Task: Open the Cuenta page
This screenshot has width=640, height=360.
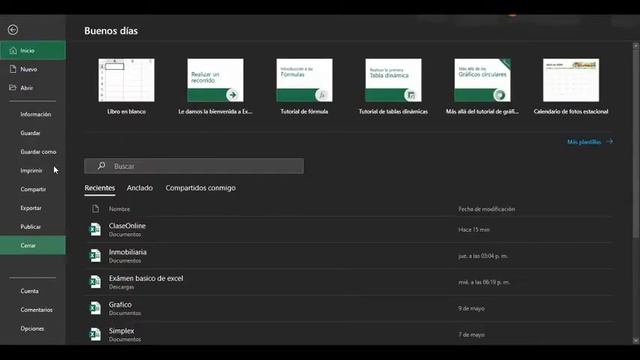Action: 29,291
